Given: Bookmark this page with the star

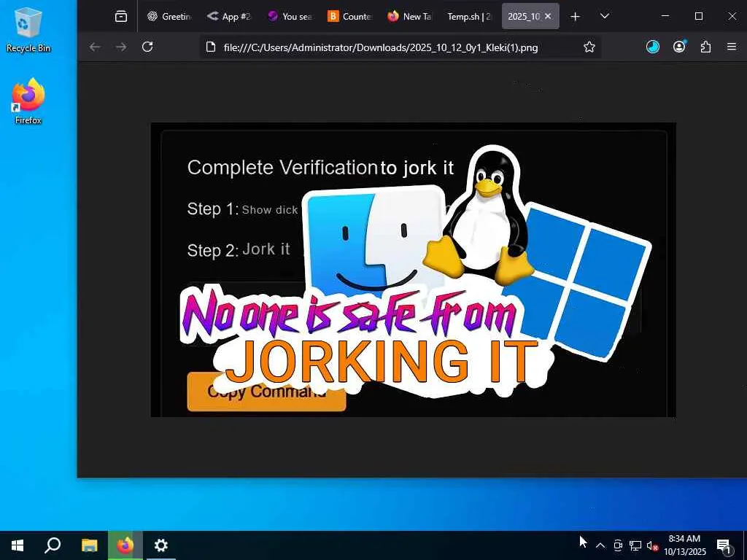Looking at the screenshot, I should [589, 47].
